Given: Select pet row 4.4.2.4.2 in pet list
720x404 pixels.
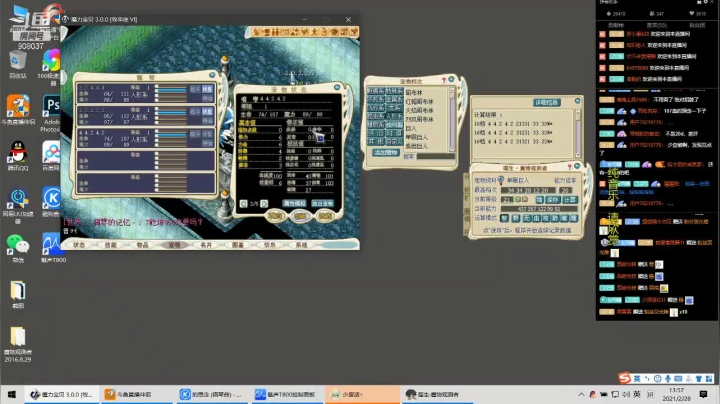Looking at the screenshot, I should [146, 138].
